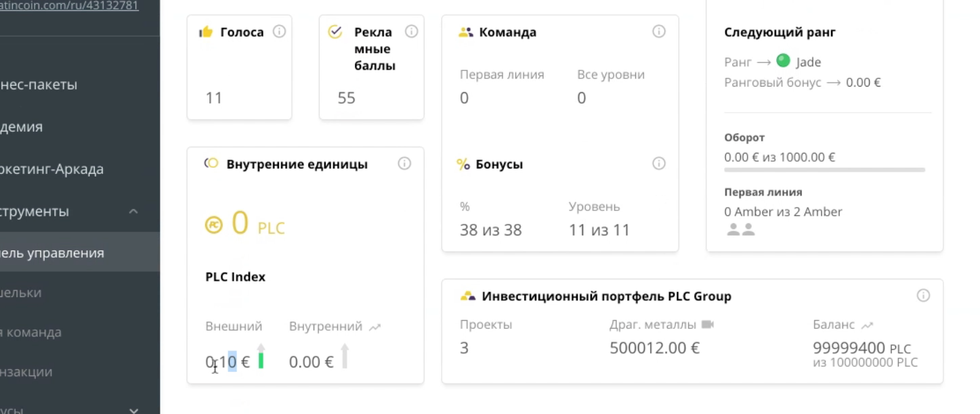Click the green Jade rank badge
Image resolution: width=980 pixels, height=414 pixels.
(783, 61)
